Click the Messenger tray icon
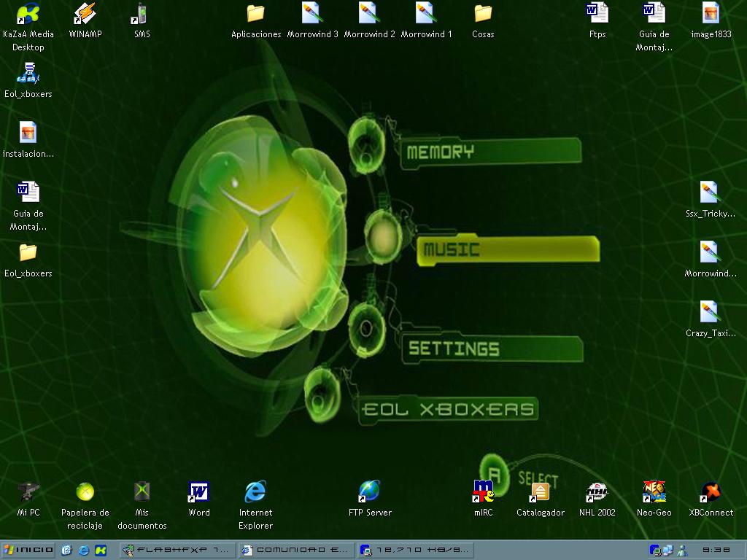This screenshot has width=747, height=560. pos(682,550)
